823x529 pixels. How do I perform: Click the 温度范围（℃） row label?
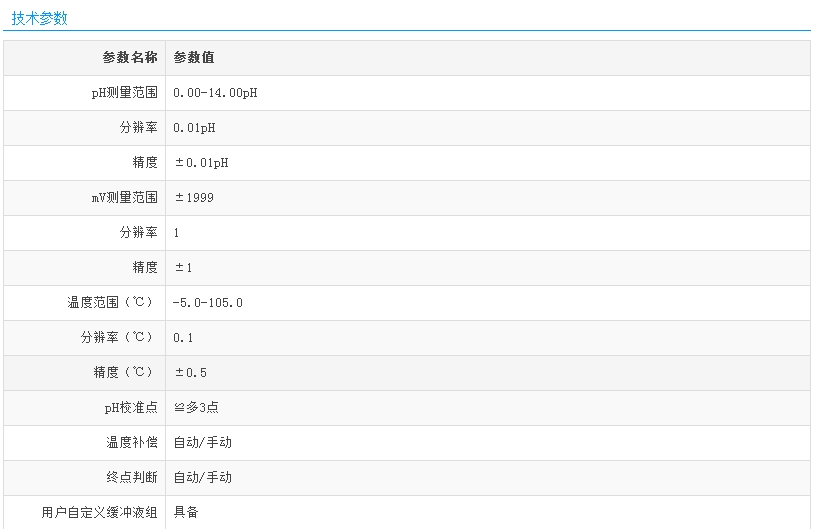click(112, 303)
